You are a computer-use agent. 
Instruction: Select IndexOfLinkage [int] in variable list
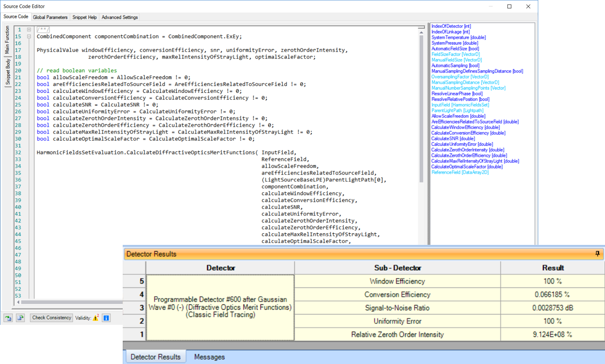click(x=450, y=32)
